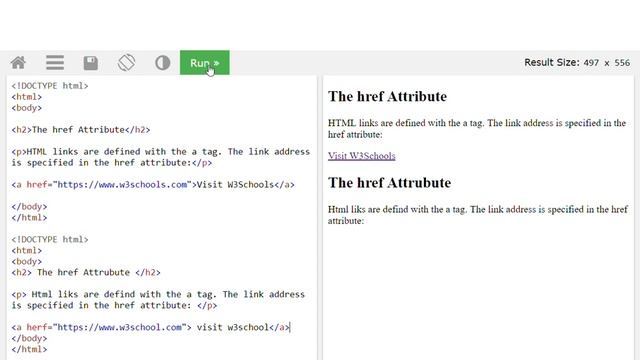Click code line with herf="https://www.w3school.com"
Image resolution: width=640 pixels, height=360 pixels.
point(151,327)
